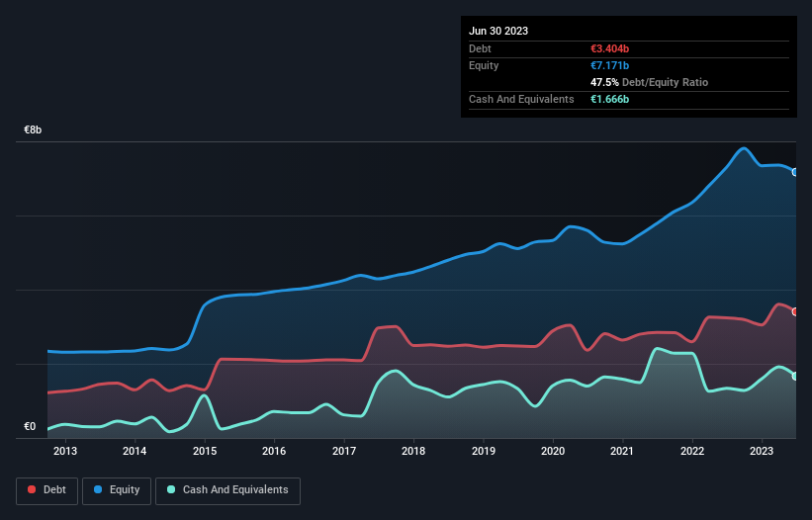Toggle Cash And Equivalents legend button
The image size is (812, 520).
point(227,490)
